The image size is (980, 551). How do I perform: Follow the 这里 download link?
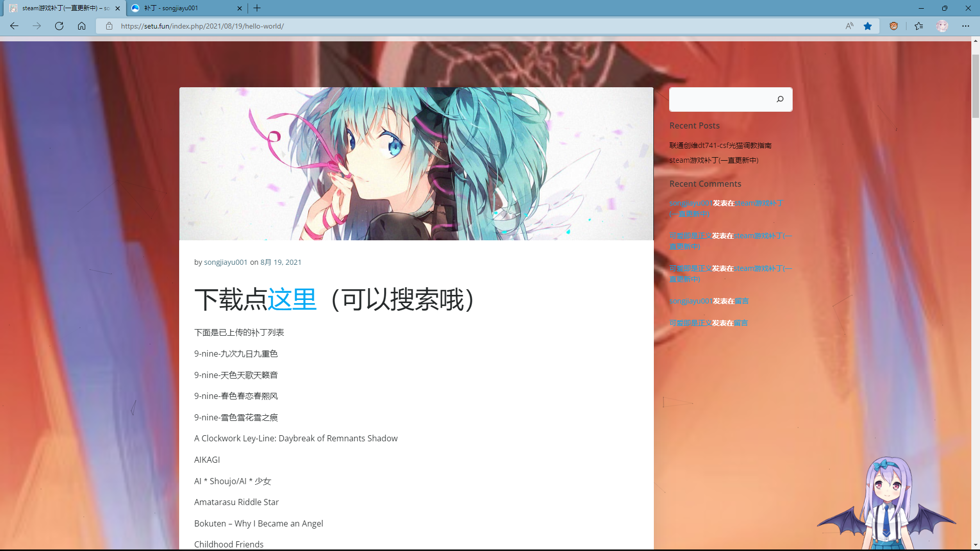[x=292, y=299]
